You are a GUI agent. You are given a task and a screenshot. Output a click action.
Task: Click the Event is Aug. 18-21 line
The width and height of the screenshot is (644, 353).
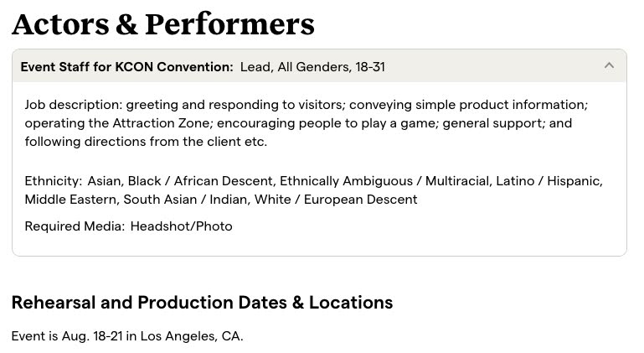(127, 336)
